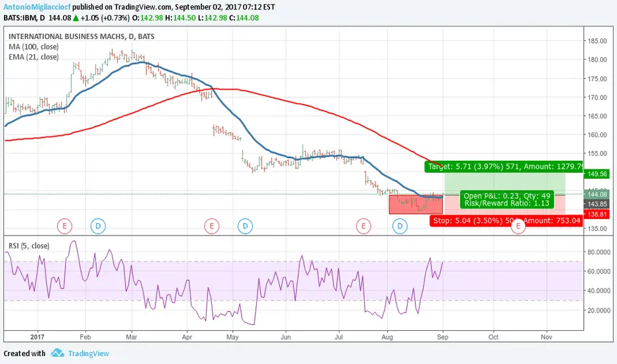The width and height of the screenshot is (617, 364).
Task: Click the earnings E marker in late January
Action: tap(64, 226)
